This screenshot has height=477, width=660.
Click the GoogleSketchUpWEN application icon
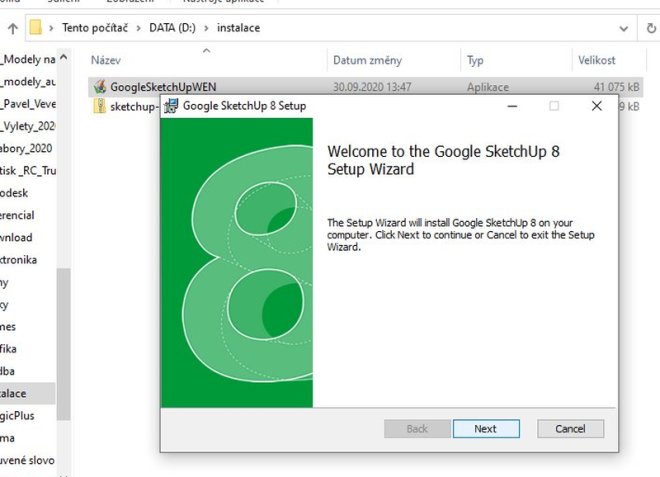(x=100, y=87)
